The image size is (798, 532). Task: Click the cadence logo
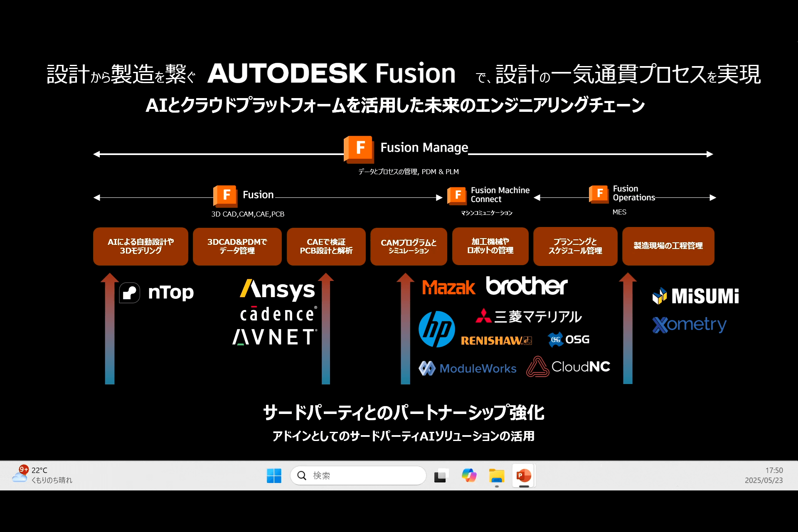click(x=278, y=314)
